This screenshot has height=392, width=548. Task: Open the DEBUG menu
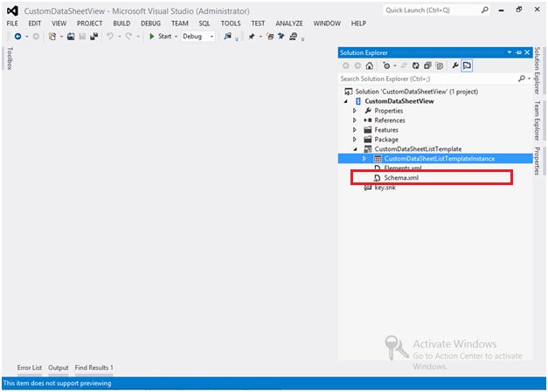pyautogui.click(x=150, y=24)
